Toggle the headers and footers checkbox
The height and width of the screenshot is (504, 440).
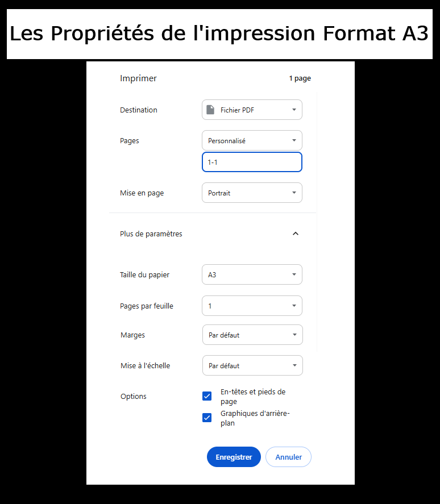point(207,396)
